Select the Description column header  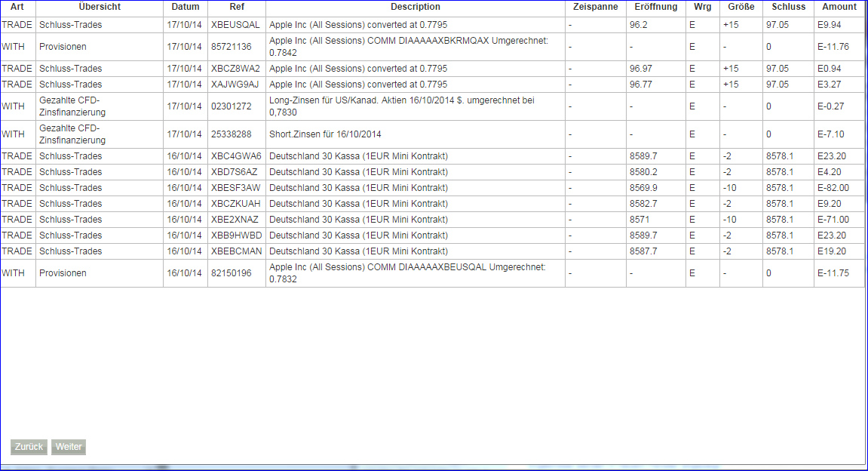[416, 7]
